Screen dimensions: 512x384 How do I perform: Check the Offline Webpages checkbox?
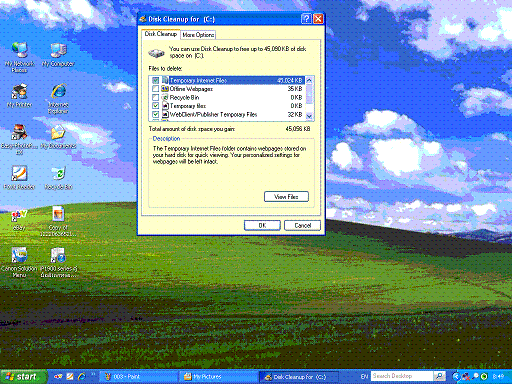pos(155,89)
